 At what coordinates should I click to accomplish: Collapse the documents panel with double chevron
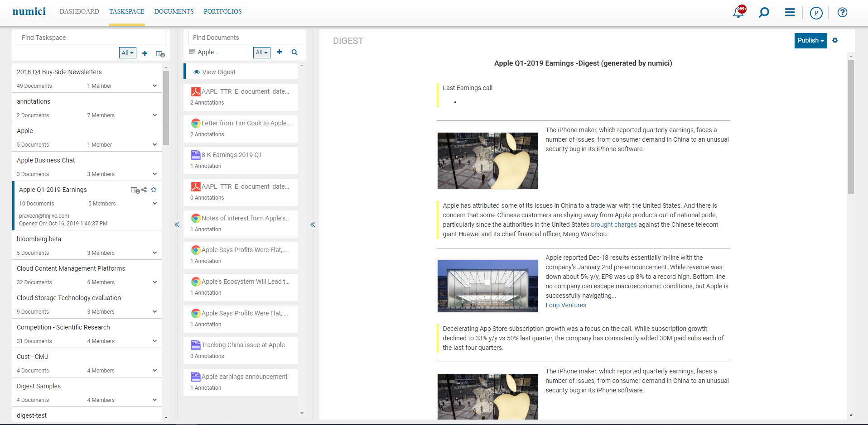tap(313, 224)
